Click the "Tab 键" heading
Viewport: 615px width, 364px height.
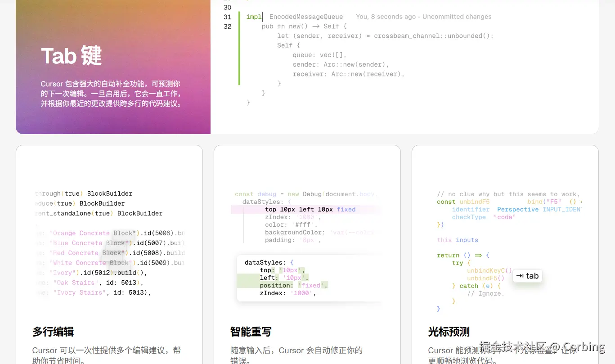point(71,56)
